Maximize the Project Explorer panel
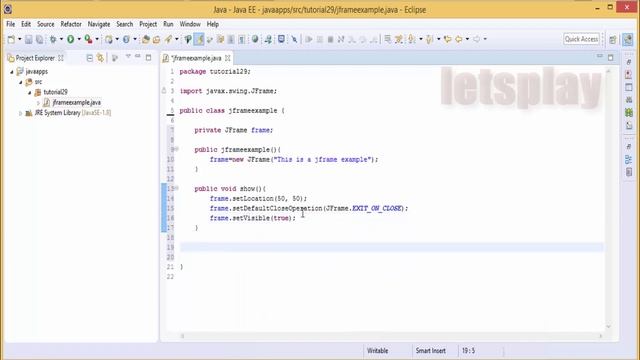 (149, 58)
